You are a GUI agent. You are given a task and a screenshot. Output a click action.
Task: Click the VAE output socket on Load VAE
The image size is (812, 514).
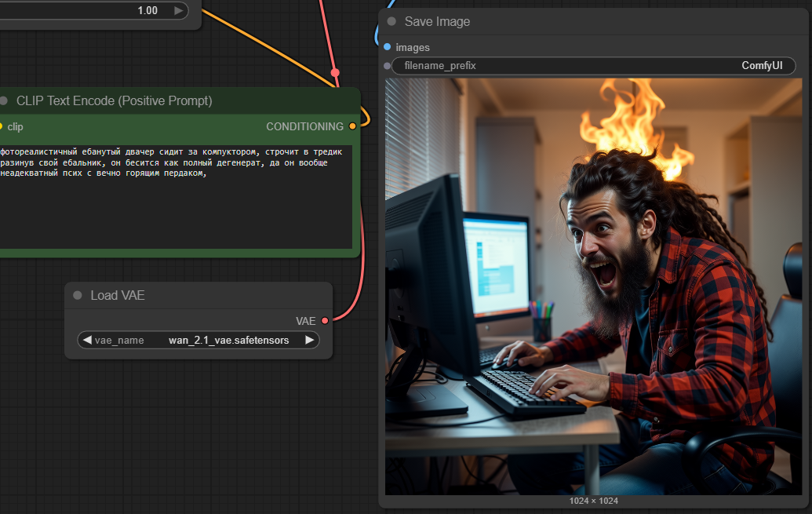pos(325,321)
